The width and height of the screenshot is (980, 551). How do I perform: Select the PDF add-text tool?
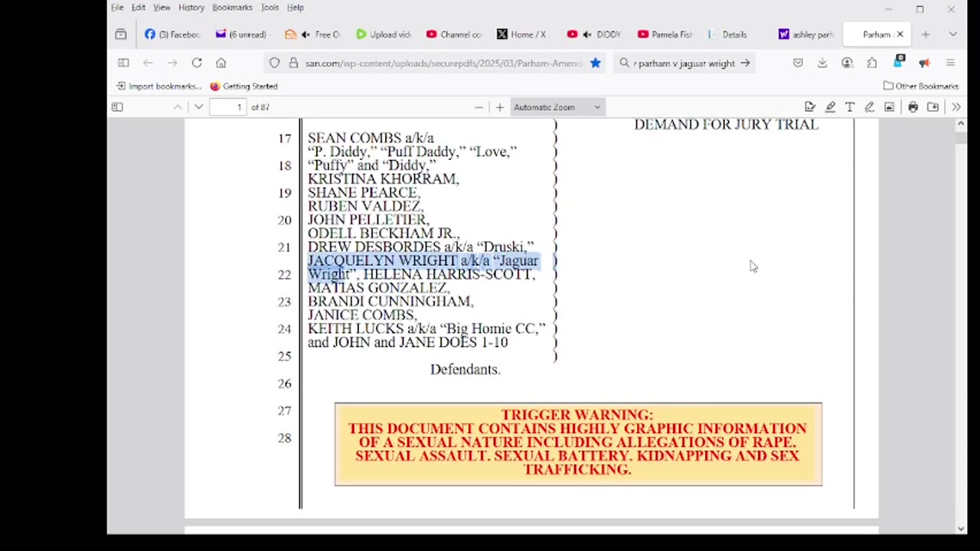pos(850,107)
